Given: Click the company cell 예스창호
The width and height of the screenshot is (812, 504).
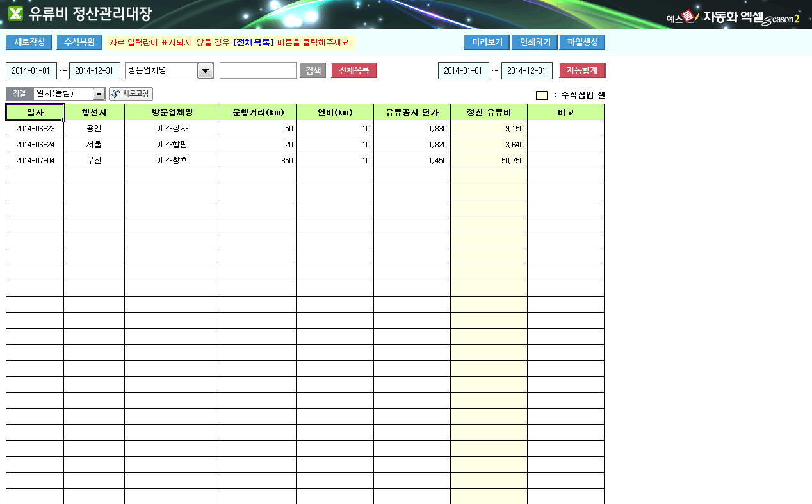Looking at the screenshot, I should pyautogui.click(x=172, y=160).
